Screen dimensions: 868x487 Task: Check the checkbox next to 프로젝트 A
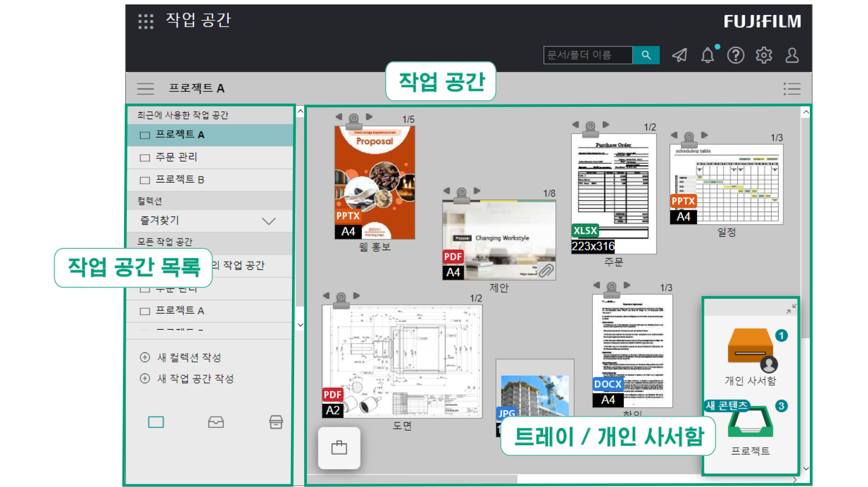coord(145,134)
